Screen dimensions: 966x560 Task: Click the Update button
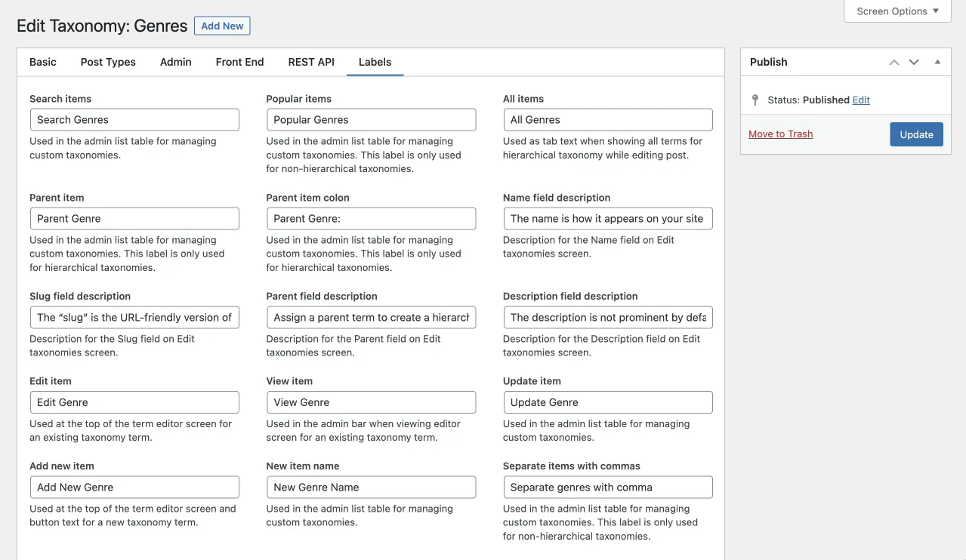tap(916, 134)
